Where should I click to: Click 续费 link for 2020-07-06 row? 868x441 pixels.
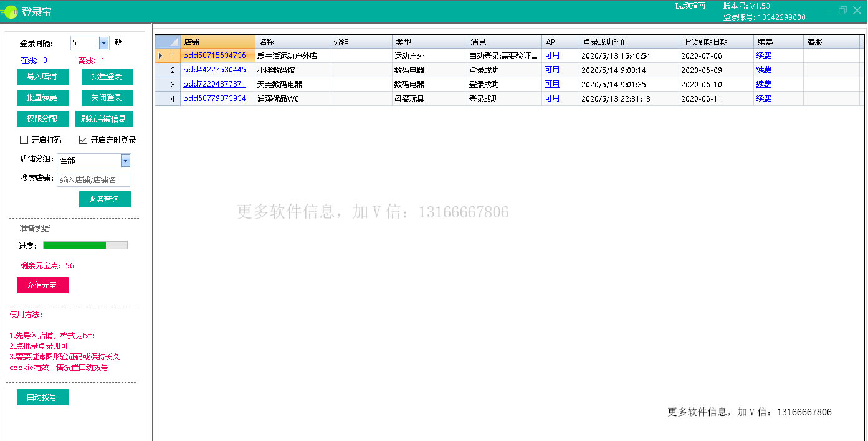pyautogui.click(x=764, y=55)
